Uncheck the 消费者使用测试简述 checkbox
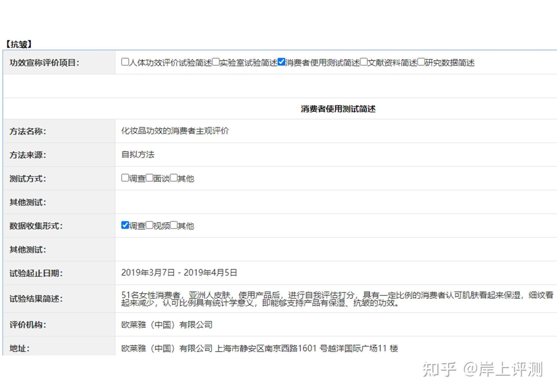Screen dimensions: 557x392 click(x=281, y=62)
